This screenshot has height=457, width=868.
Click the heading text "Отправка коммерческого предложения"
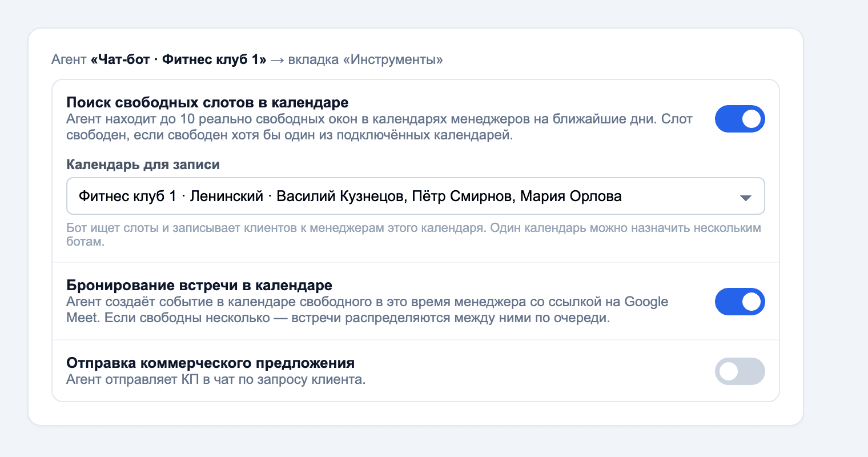tap(211, 363)
